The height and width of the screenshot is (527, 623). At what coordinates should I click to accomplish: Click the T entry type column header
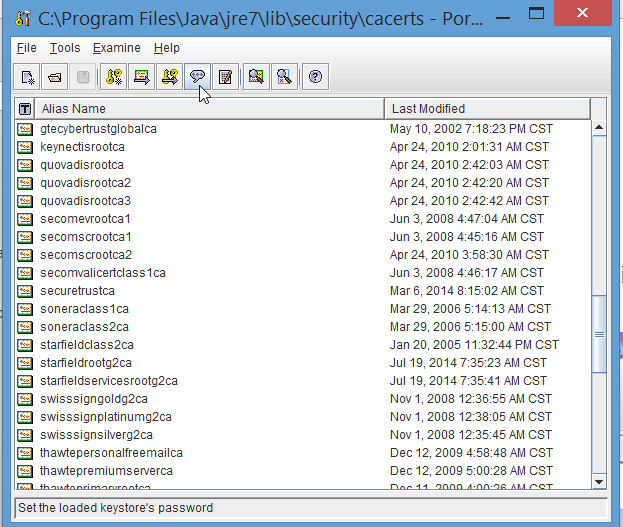click(x=25, y=108)
